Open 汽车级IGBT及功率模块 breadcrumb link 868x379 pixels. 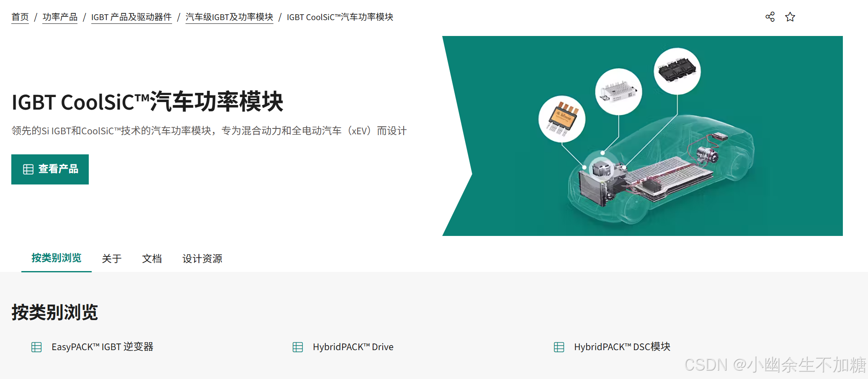click(229, 17)
